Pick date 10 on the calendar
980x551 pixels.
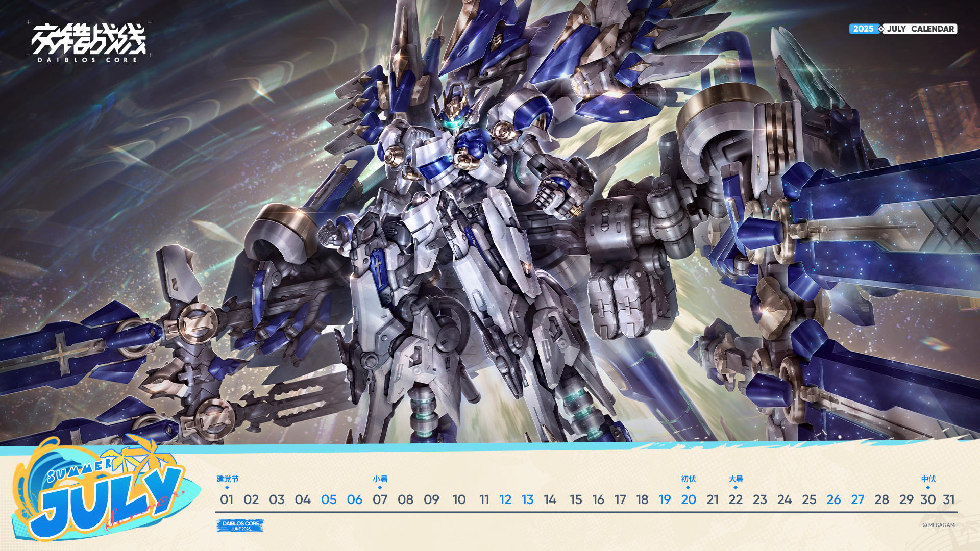point(459,499)
